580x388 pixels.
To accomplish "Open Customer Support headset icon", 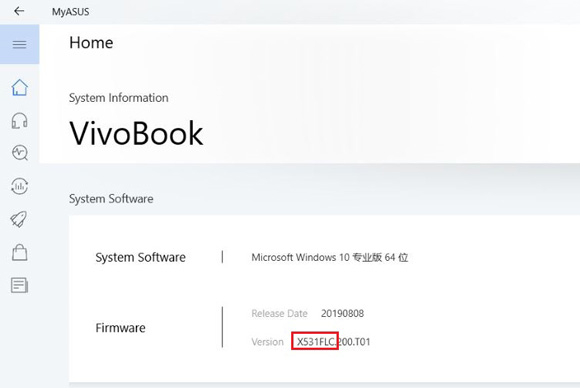I will pyautogui.click(x=20, y=121).
